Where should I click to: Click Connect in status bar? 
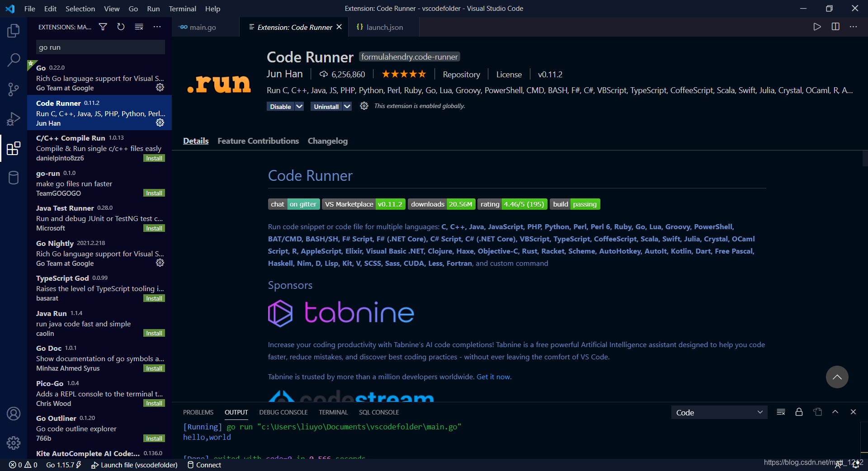pos(204,465)
